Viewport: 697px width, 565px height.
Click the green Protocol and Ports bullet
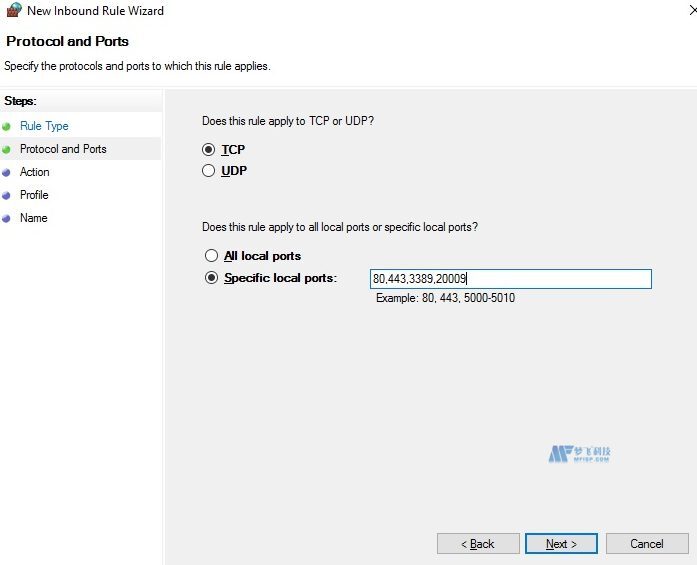[7, 149]
